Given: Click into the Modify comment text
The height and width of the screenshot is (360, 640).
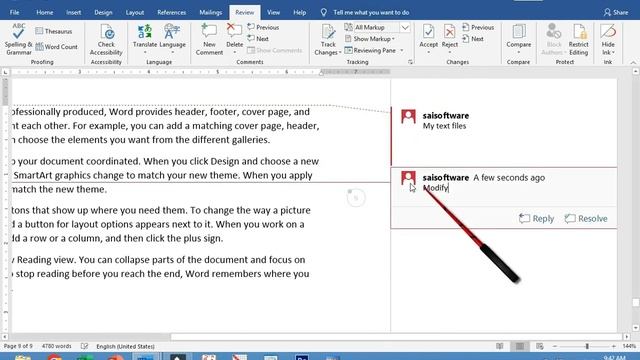Looking at the screenshot, I should point(436,188).
